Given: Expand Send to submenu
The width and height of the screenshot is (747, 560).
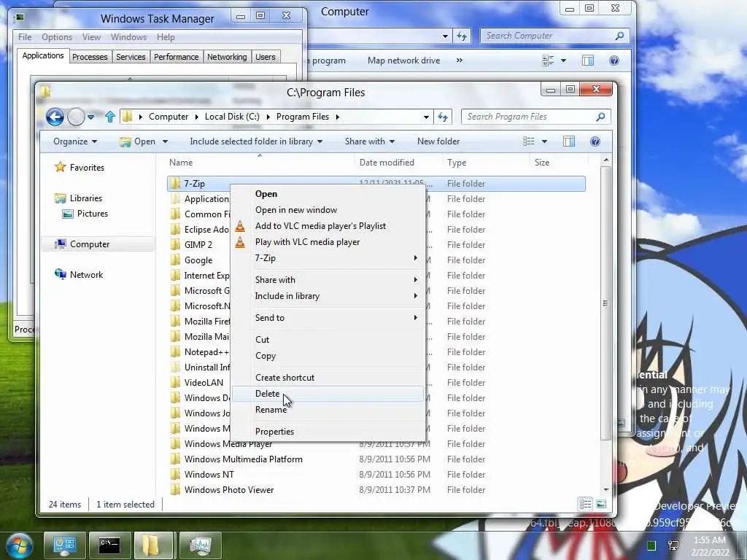Looking at the screenshot, I should click(328, 318).
